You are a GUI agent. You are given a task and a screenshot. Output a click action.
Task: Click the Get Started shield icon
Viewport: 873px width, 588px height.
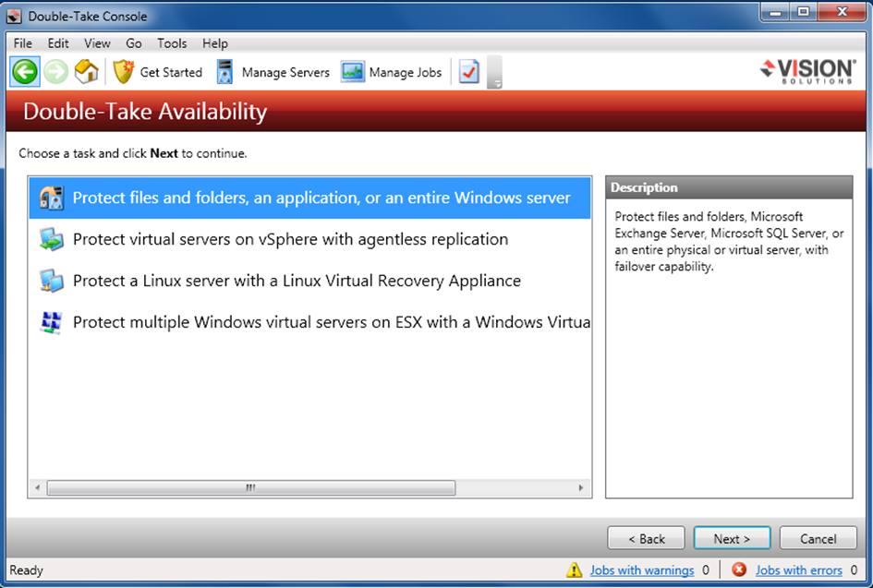click(124, 72)
